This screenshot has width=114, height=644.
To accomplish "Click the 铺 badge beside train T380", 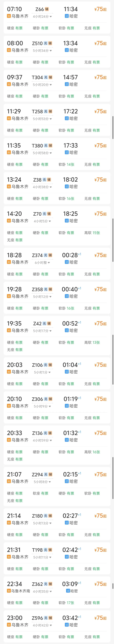I will coord(50,146).
